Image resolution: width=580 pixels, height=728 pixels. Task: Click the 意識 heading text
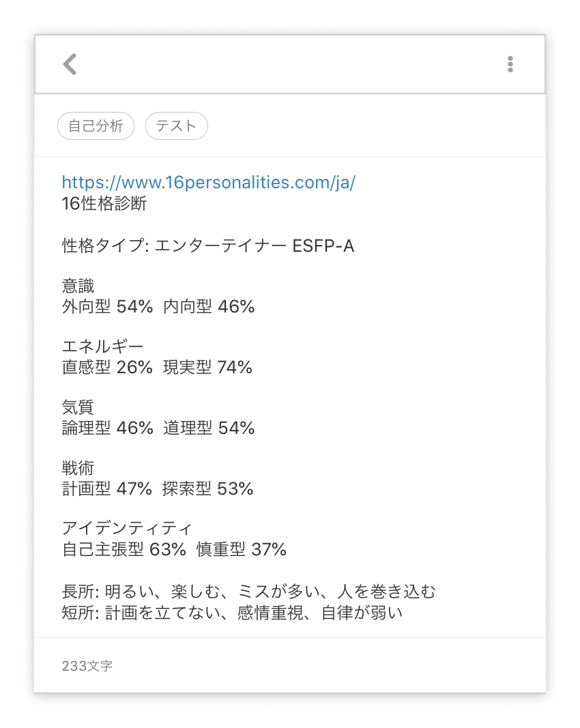click(78, 285)
